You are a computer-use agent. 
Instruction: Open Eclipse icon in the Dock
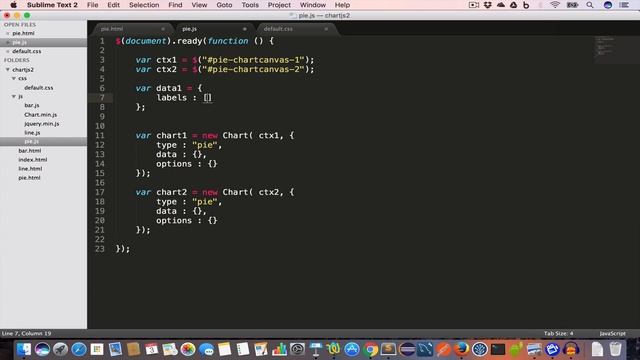(407, 349)
